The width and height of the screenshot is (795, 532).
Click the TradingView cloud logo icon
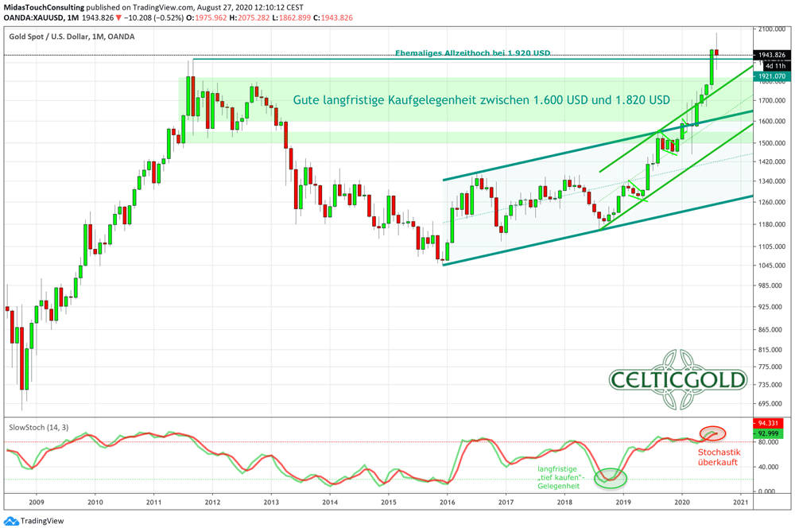[x=13, y=521]
